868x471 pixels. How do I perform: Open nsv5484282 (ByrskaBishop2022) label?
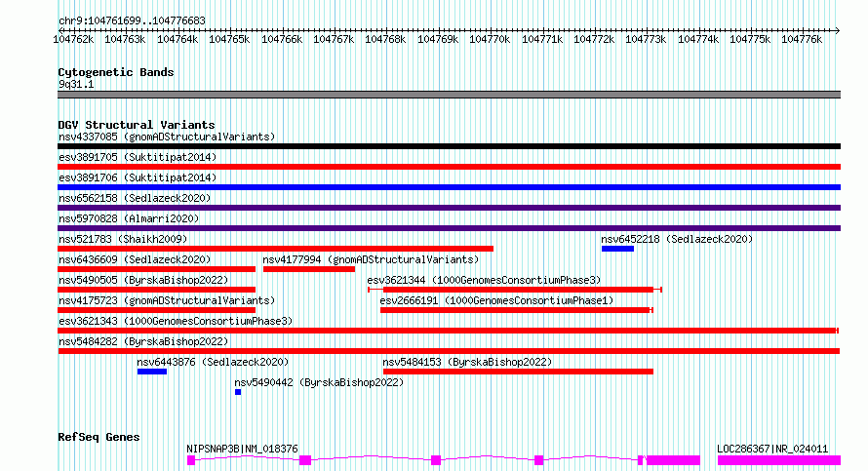(x=143, y=341)
